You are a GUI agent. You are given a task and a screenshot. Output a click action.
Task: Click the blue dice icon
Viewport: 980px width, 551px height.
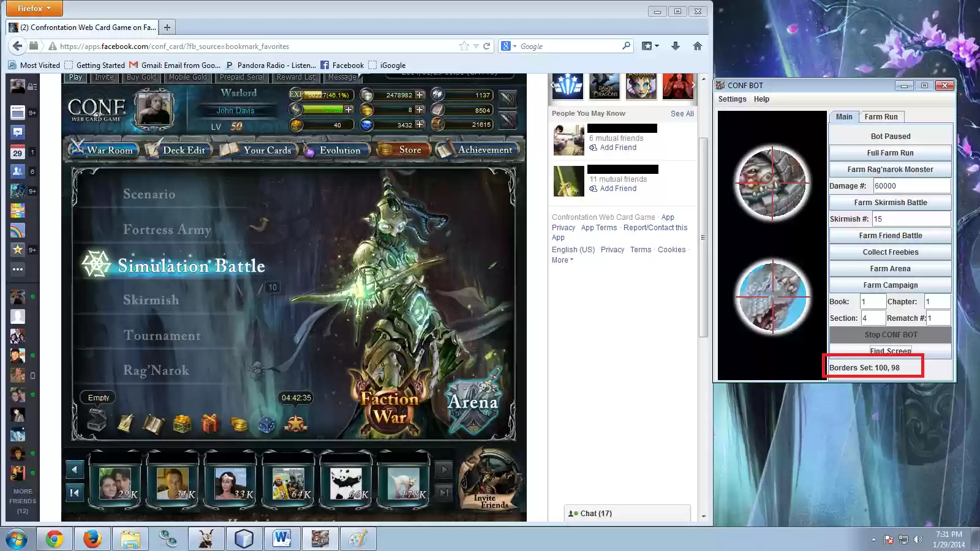pyautogui.click(x=266, y=424)
